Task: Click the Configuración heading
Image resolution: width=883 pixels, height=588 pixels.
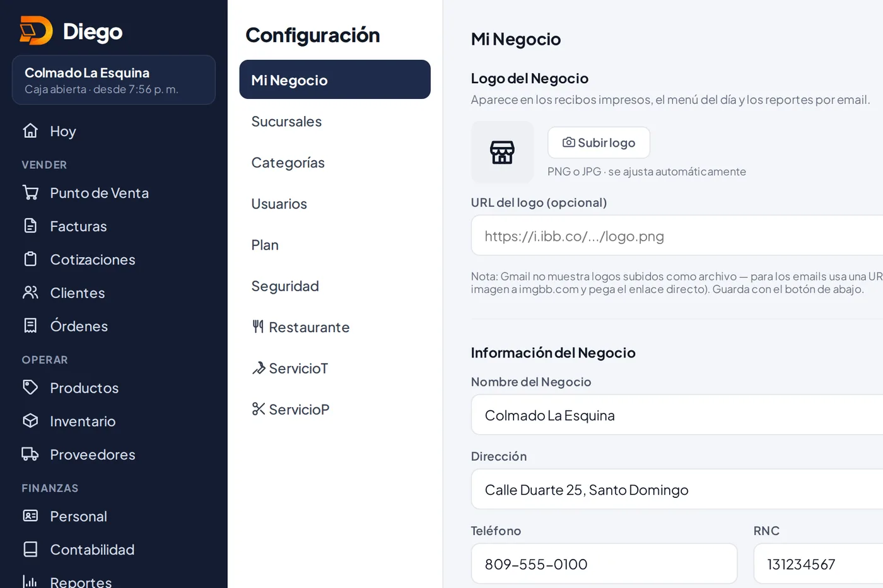Action: click(x=313, y=35)
